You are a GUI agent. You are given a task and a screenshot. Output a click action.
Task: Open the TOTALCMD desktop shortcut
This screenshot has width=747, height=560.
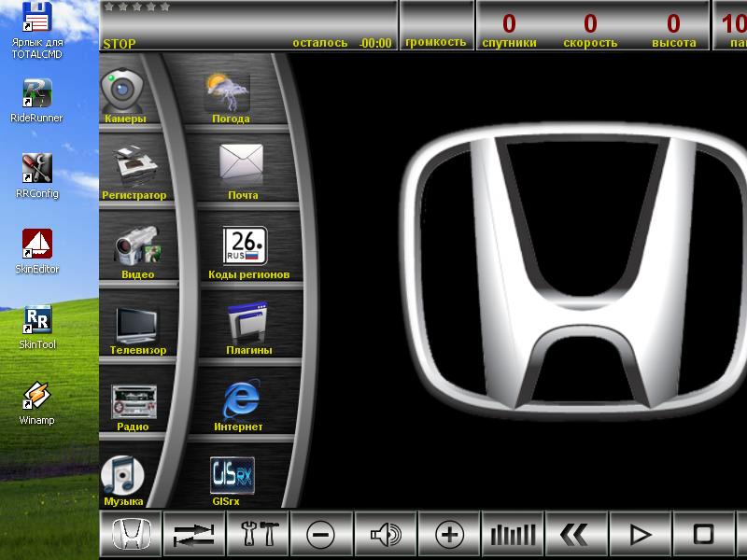point(37,31)
